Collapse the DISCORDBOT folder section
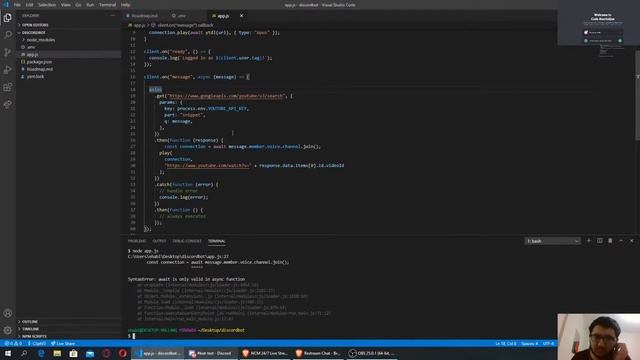 point(33,32)
